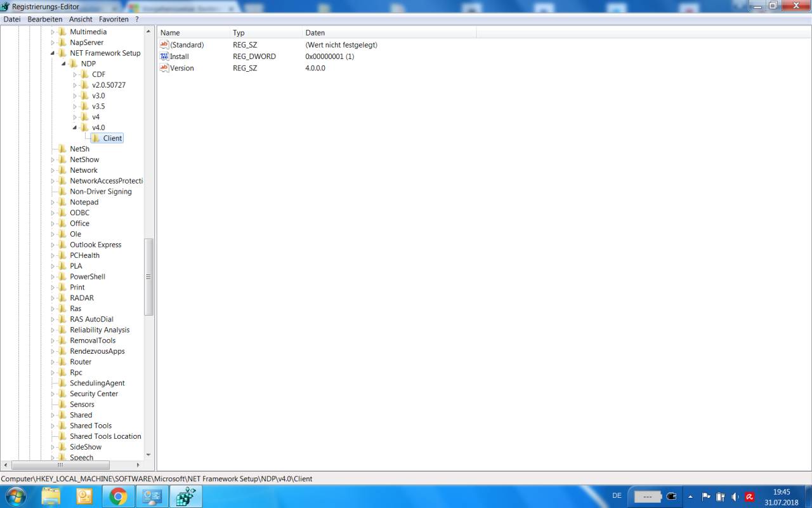Expand the Multimedia key

(x=53, y=32)
